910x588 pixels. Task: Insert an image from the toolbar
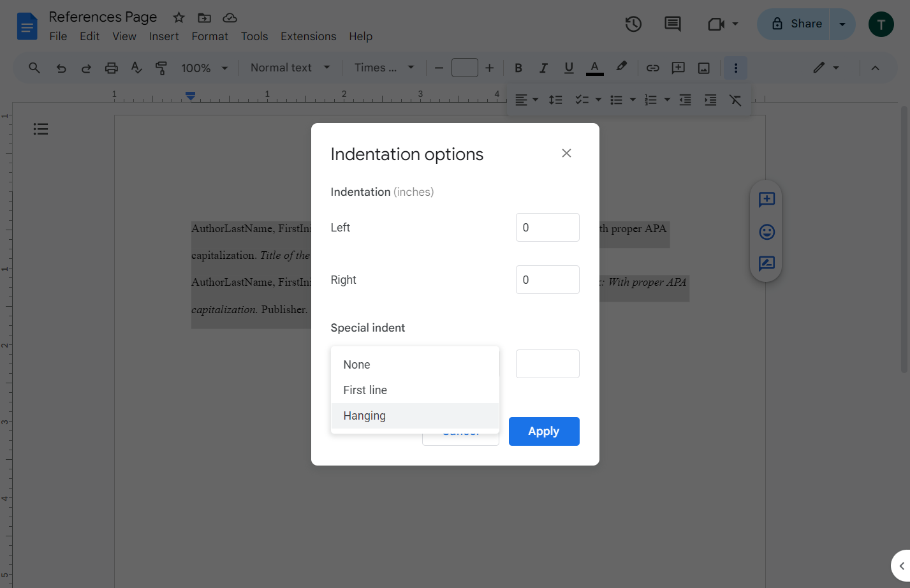pos(704,68)
